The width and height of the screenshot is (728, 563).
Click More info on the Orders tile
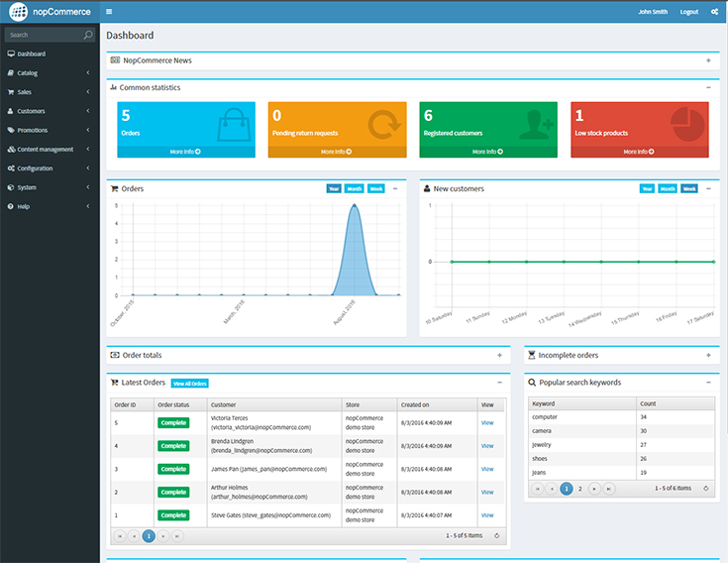click(186, 152)
